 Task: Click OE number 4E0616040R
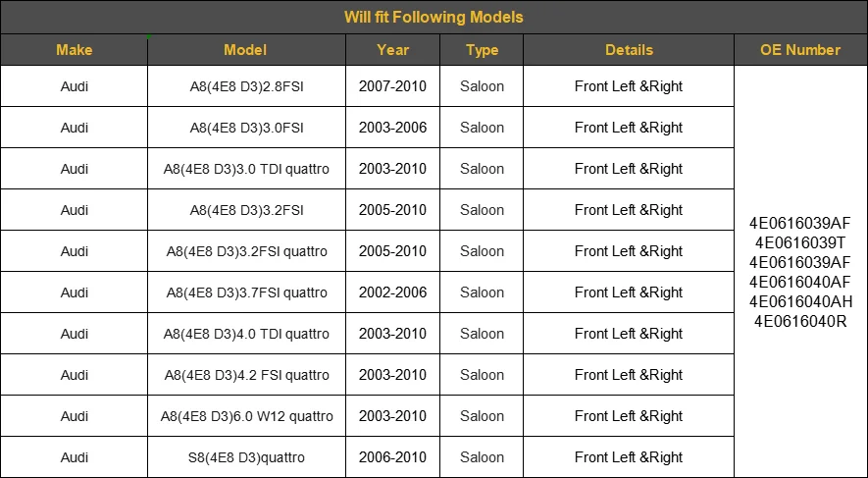pos(800,321)
